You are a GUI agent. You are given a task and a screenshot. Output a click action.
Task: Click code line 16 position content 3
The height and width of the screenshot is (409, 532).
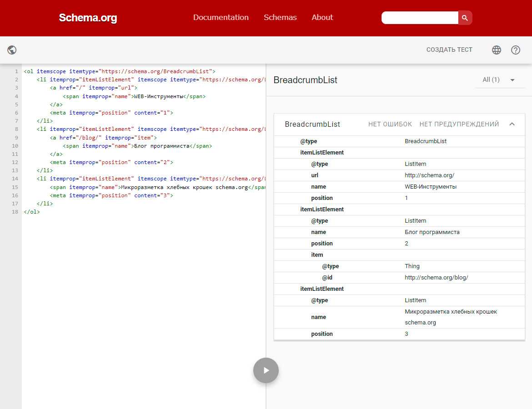[111, 195]
